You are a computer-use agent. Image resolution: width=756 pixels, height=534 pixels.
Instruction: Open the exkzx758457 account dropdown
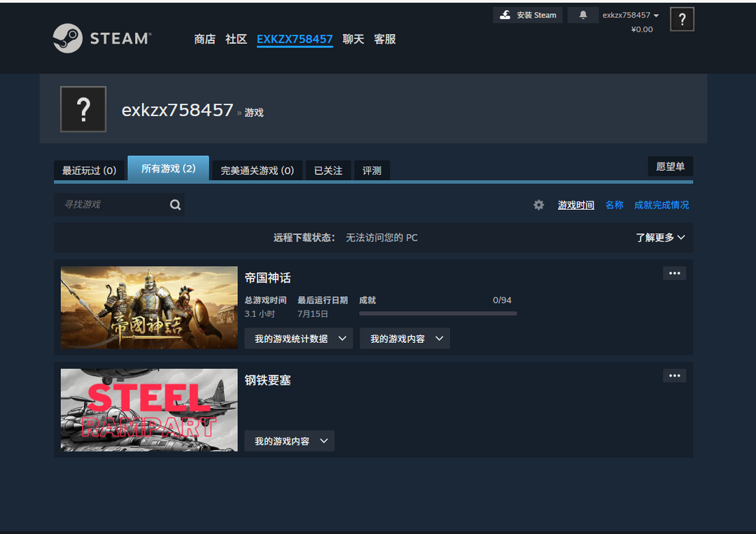[631, 15]
